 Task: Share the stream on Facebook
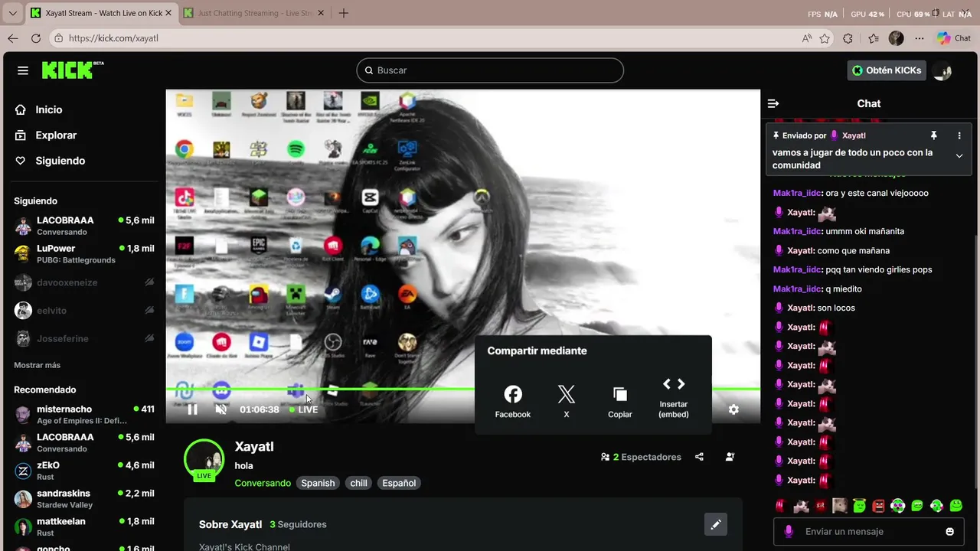click(x=513, y=402)
